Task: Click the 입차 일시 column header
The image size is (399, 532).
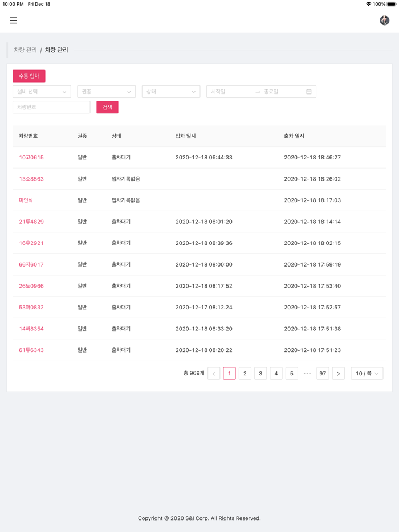Action: [185, 136]
